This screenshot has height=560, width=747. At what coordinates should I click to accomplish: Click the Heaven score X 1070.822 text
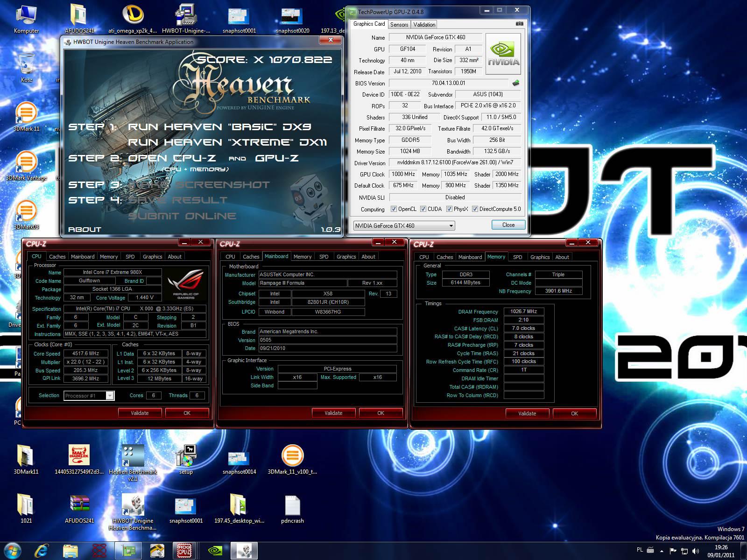264,60
